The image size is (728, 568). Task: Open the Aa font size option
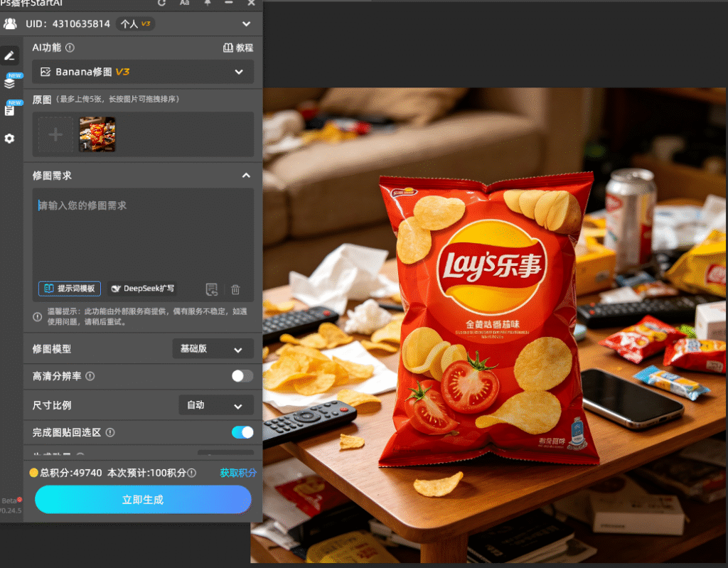(x=184, y=3)
